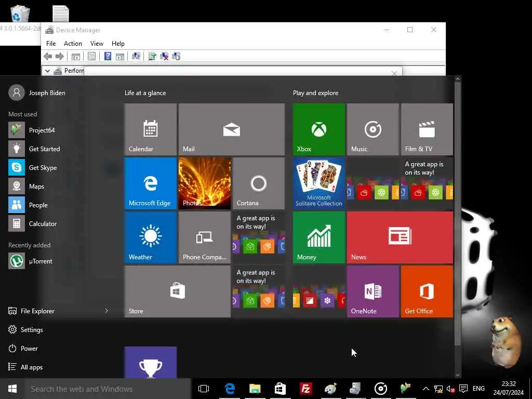Open the Calendar tile

(x=151, y=129)
